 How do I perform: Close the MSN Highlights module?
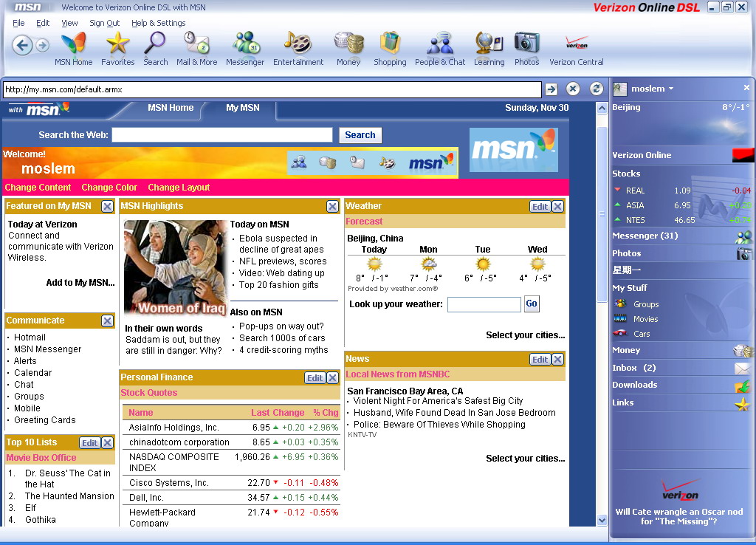pyautogui.click(x=333, y=207)
